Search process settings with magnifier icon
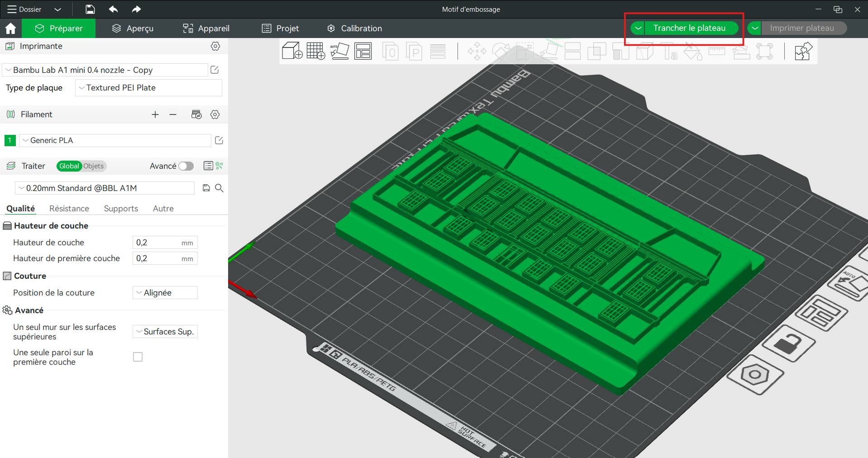The width and height of the screenshot is (868, 458). [219, 188]
